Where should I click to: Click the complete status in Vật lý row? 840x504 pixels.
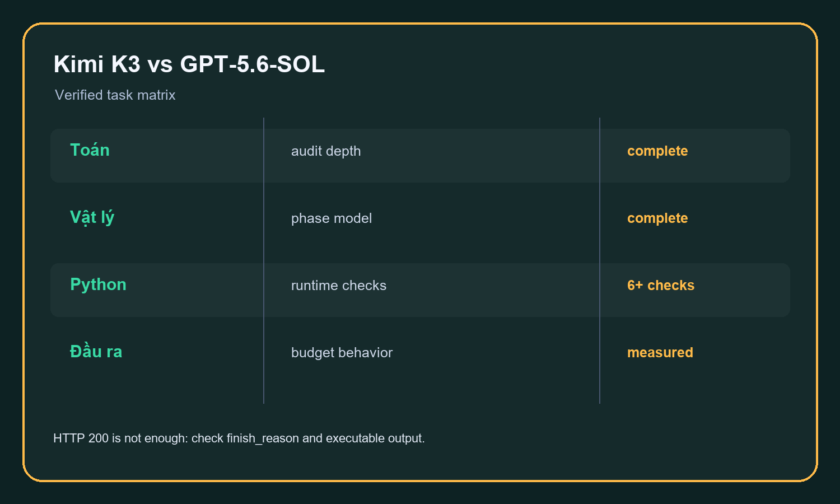pyautogui.click(x=657, y=218)
